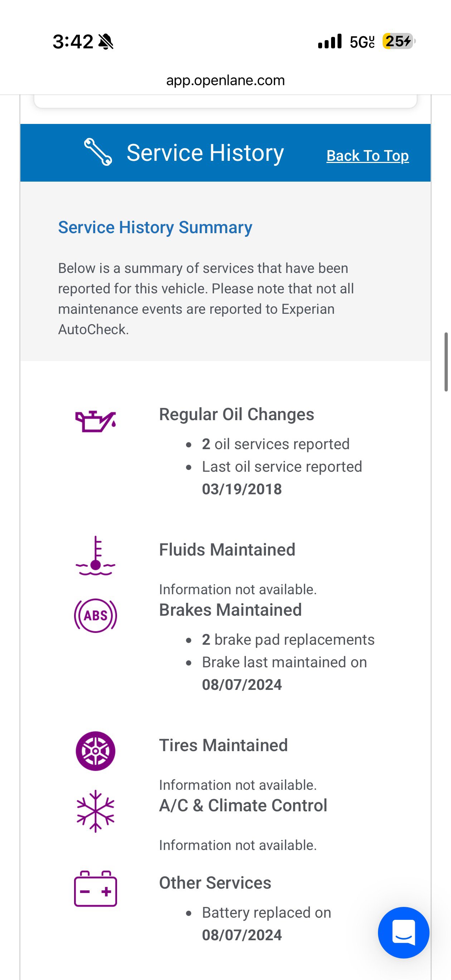Click the wrench icon beside Service History

click(x=98, y=152)
